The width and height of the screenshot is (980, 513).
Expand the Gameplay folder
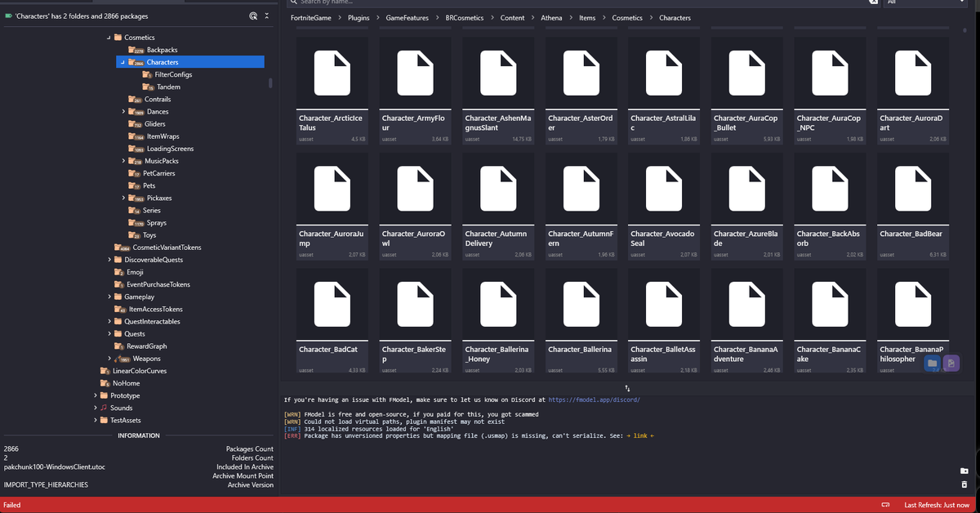coord(108,297)
